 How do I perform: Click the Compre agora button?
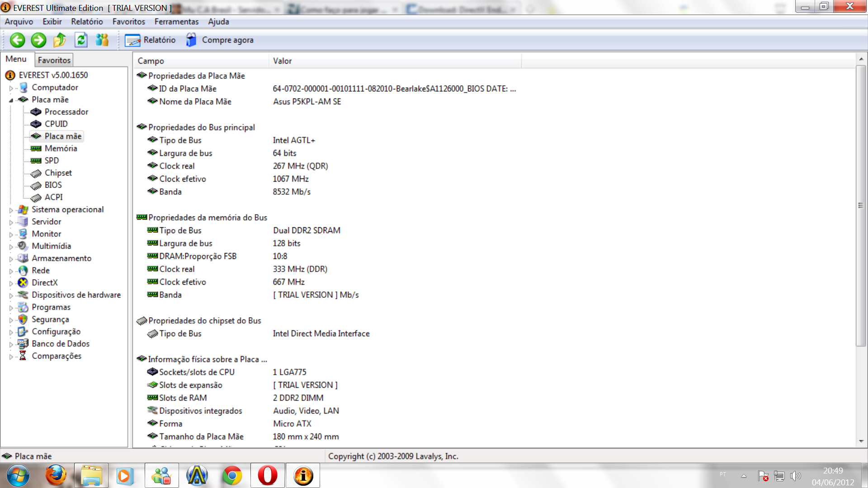point(220,40)
